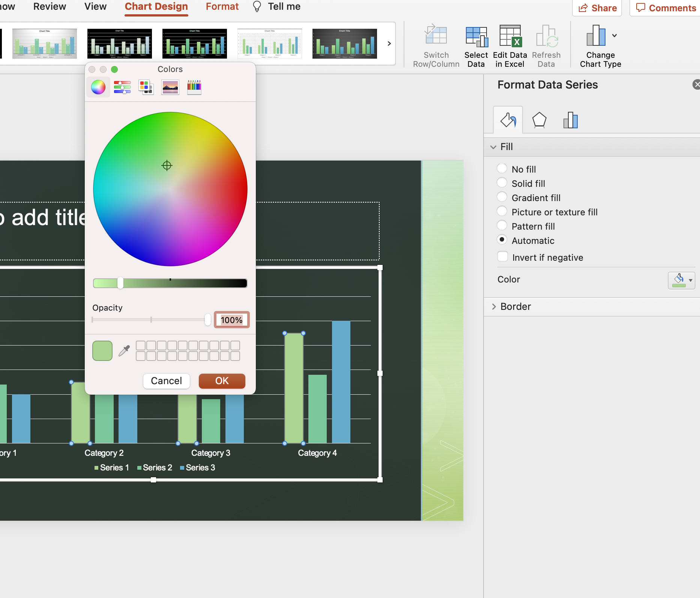Viewport: 700px width, 598px height.
Task: Select Picture or texture fill option
Action: tap(502, 211)
